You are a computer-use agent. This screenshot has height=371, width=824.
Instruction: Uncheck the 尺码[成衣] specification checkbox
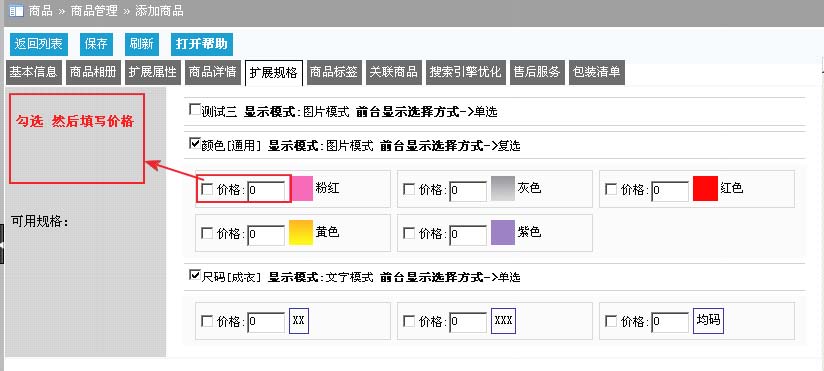194,274
